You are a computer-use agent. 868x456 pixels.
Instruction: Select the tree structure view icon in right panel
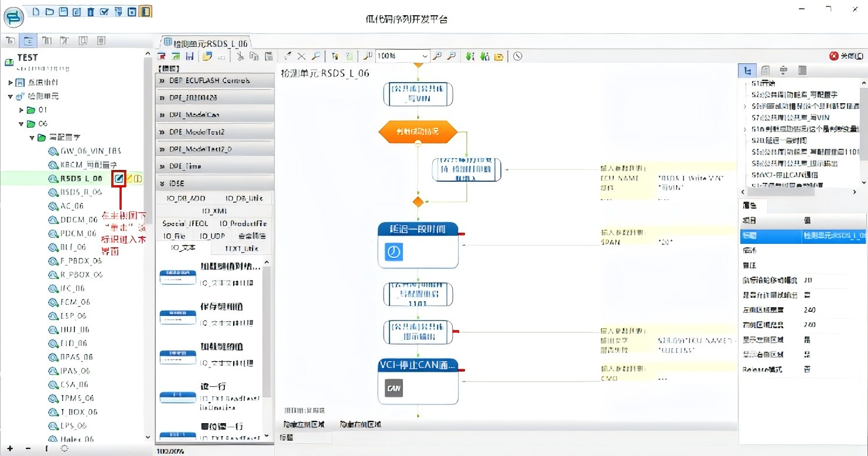point(747,70)
